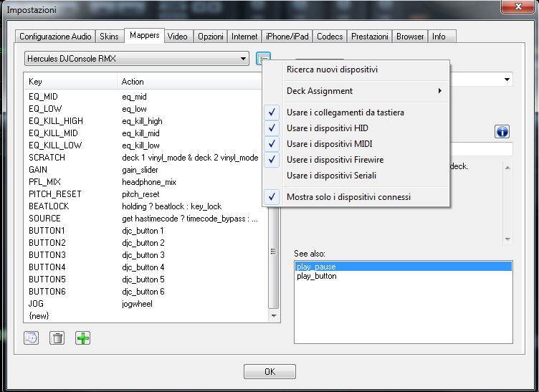Screen dimensions: 539x392
Task: Click the delete mapping trash icon
Action: (57, 338)
